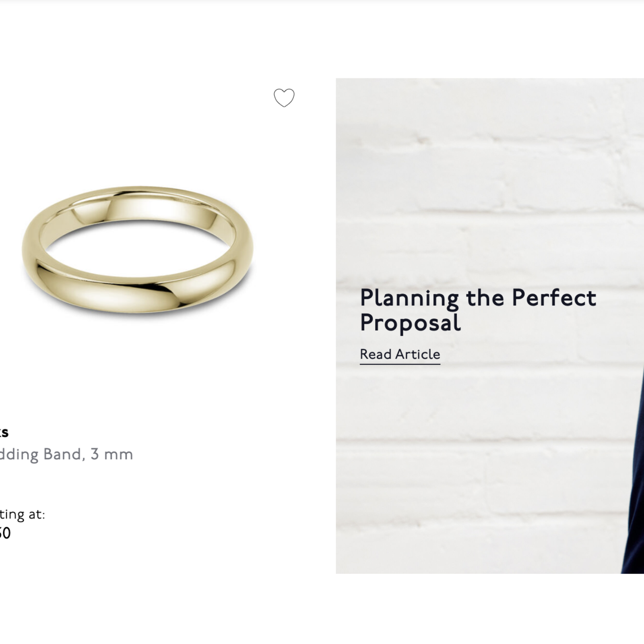Favorite the gold wedding band
This screenshot has height=644, width=644.
(x=284, y=98)
